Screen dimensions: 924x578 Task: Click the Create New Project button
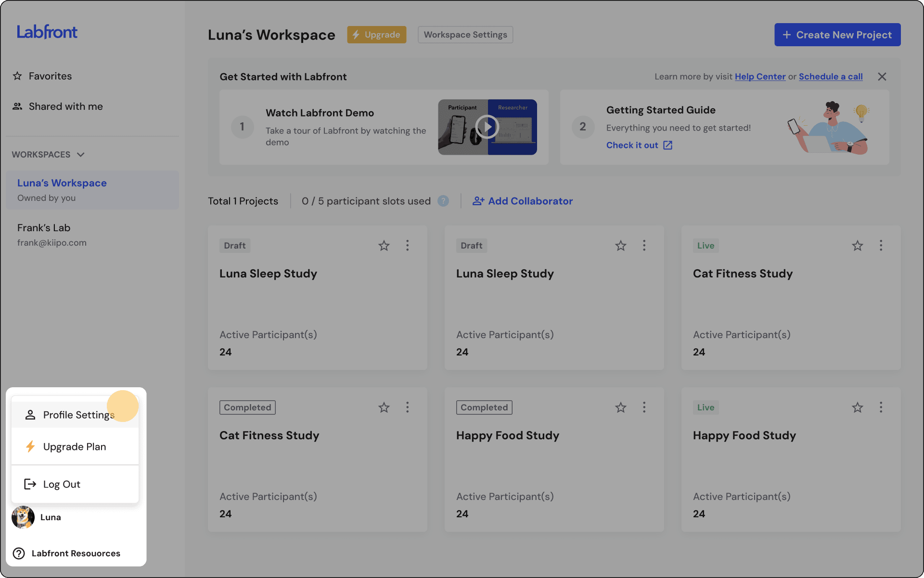837,35
